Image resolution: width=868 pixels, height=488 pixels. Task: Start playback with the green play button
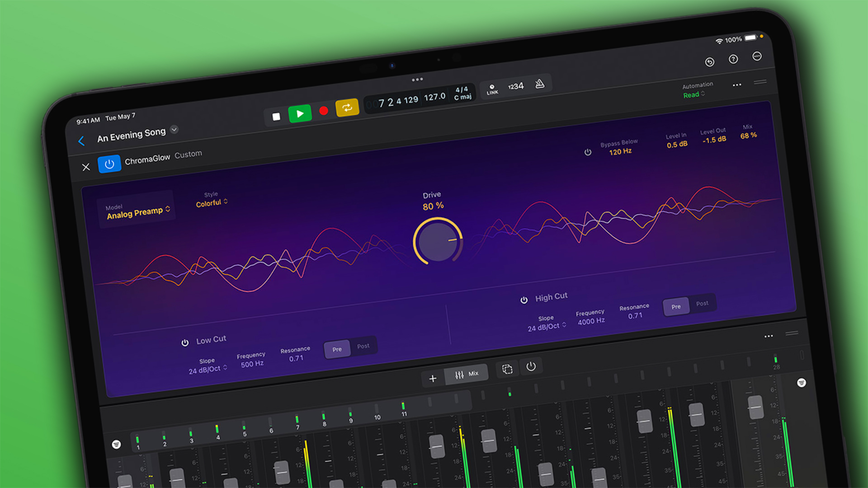300,113
